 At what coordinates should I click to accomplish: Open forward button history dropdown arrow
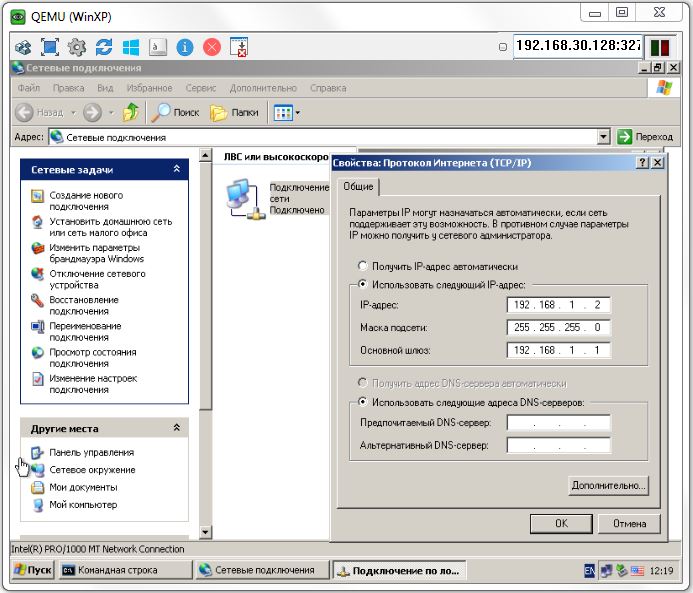(x=111, y=113)
